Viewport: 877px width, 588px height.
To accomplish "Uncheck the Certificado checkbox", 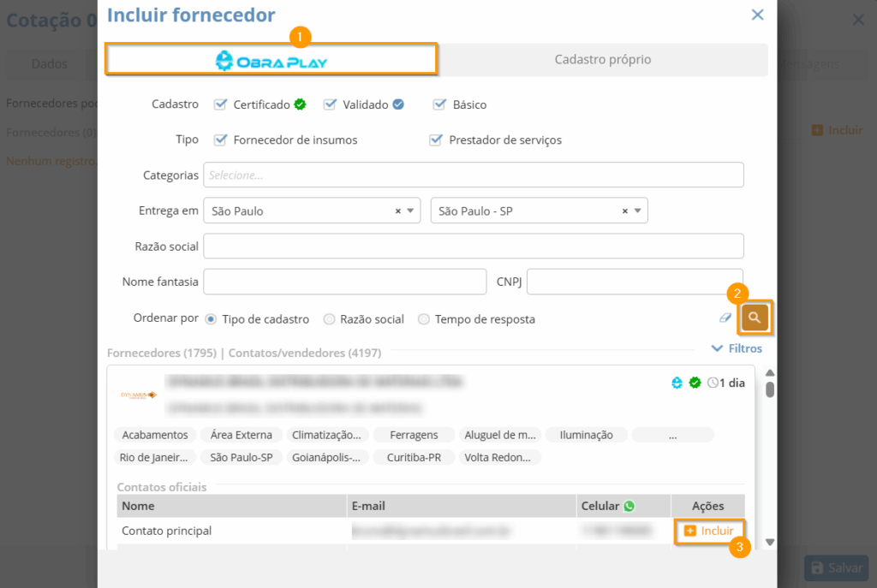I will click(220, 104).
